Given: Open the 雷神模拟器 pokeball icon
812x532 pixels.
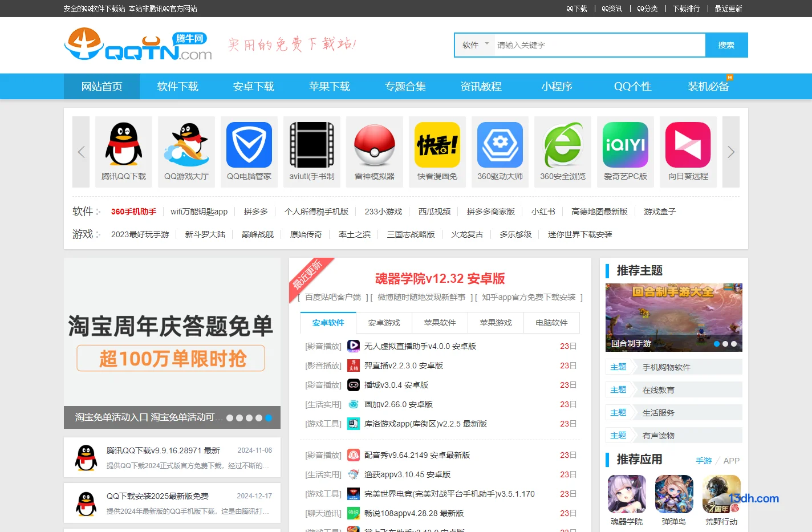Looking at the screenshot, I should (375, 145).
